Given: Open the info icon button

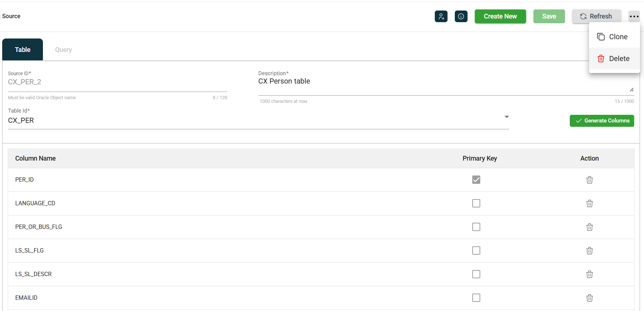Looking at the screenshot, I should 461,16.
